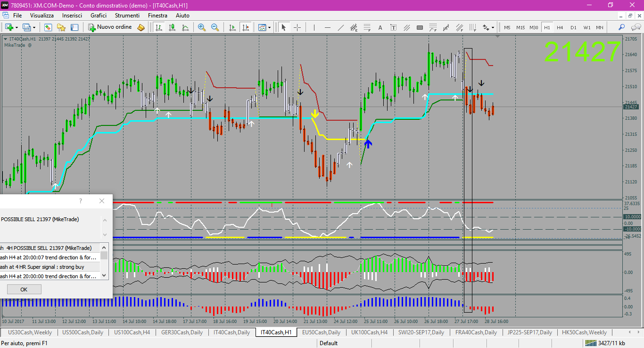Switch timeframe to H4
The width and height of the screenshot is (644, 348).
[x=560, y=27]
